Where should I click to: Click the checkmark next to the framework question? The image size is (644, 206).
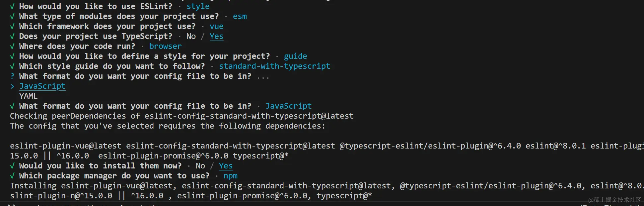click(12, 26)
